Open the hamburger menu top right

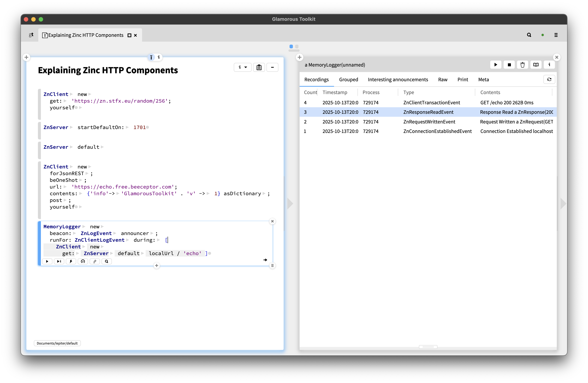[x=556, y=35]
